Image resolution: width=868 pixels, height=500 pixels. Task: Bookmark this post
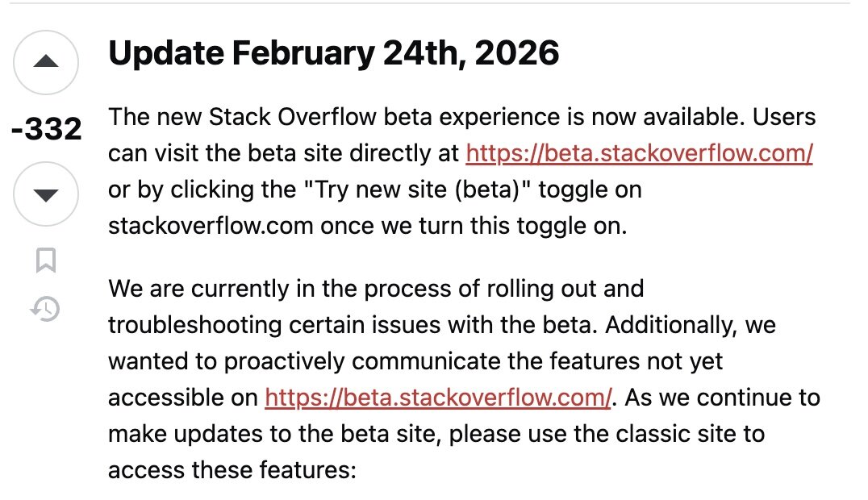click(46, 260)
